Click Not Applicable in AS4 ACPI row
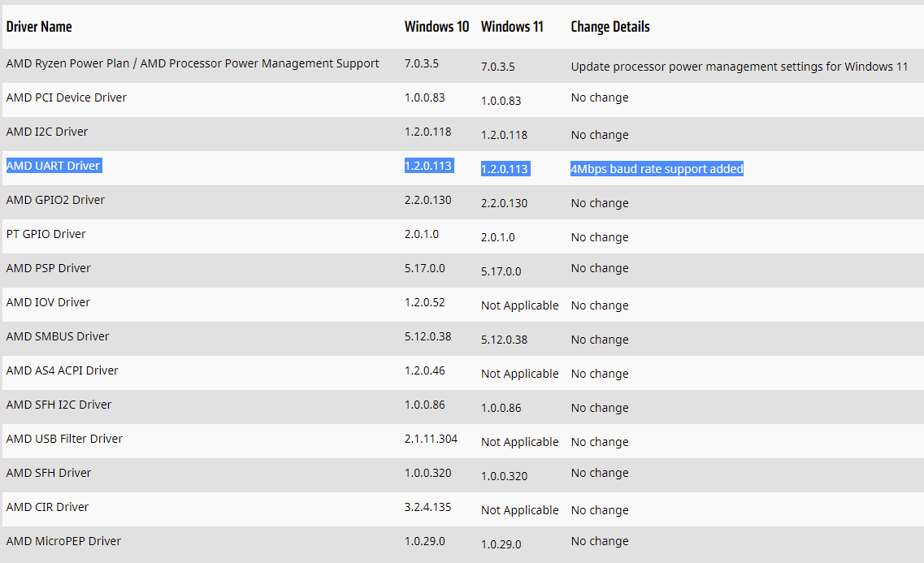924x563 pixels. click(x=520, y=374)
